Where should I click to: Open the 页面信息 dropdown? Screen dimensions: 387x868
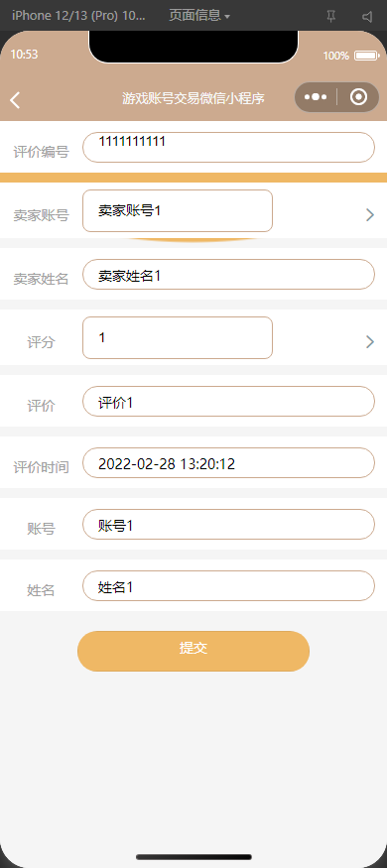tap(199, 16)
